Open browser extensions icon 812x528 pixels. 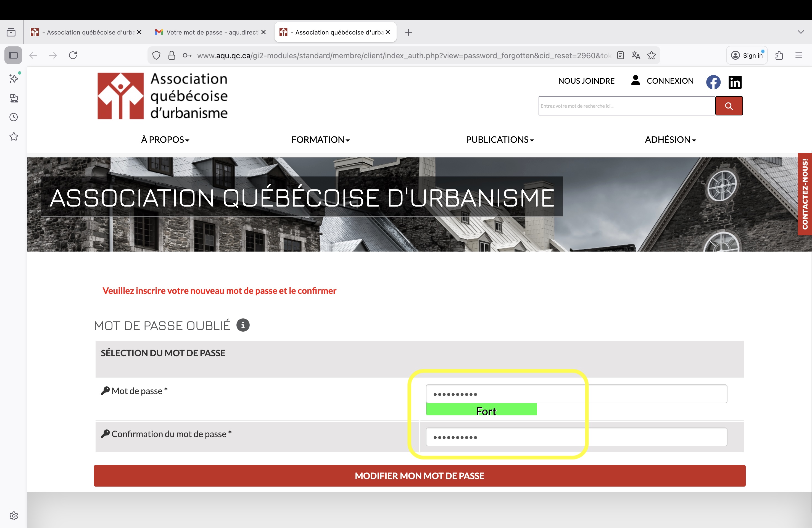click(779, 55)
